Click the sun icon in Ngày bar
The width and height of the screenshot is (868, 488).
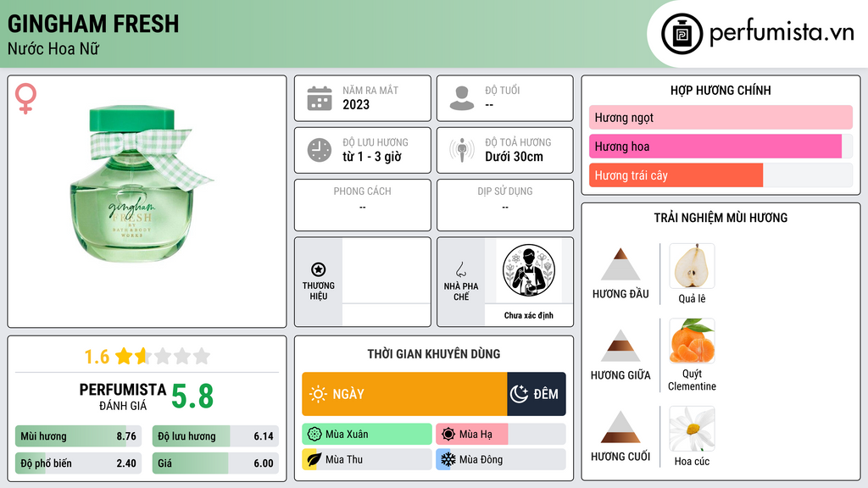[318, 394]
